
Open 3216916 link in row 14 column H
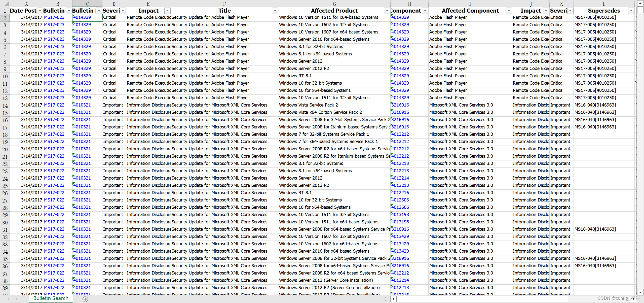400,105
